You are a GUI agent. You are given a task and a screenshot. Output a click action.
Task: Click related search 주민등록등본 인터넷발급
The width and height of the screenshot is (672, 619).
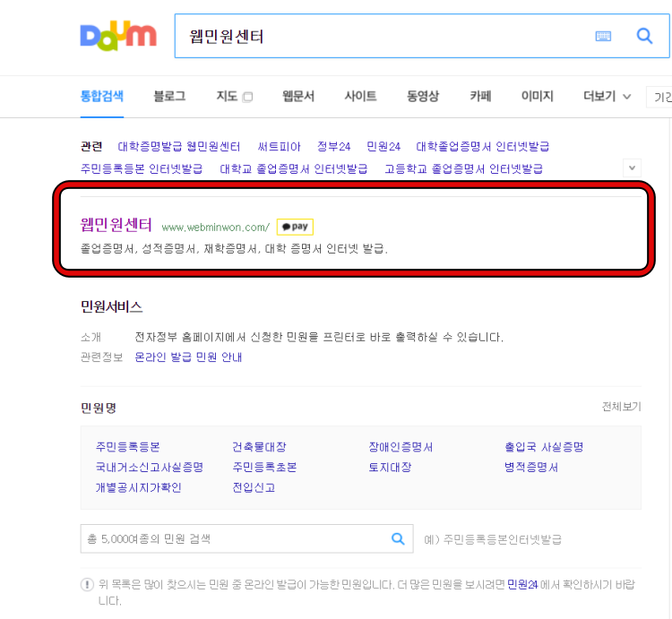coord(142,168)
